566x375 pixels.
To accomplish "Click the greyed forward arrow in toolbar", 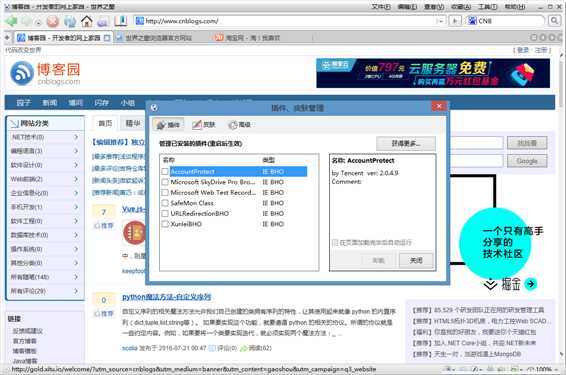I will [x=27, y=21].
